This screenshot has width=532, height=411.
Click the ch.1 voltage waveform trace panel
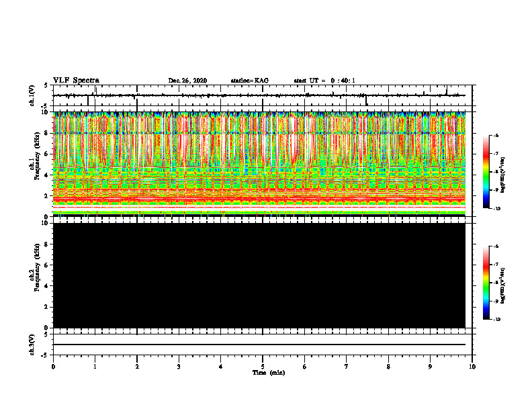click(263, 95)
